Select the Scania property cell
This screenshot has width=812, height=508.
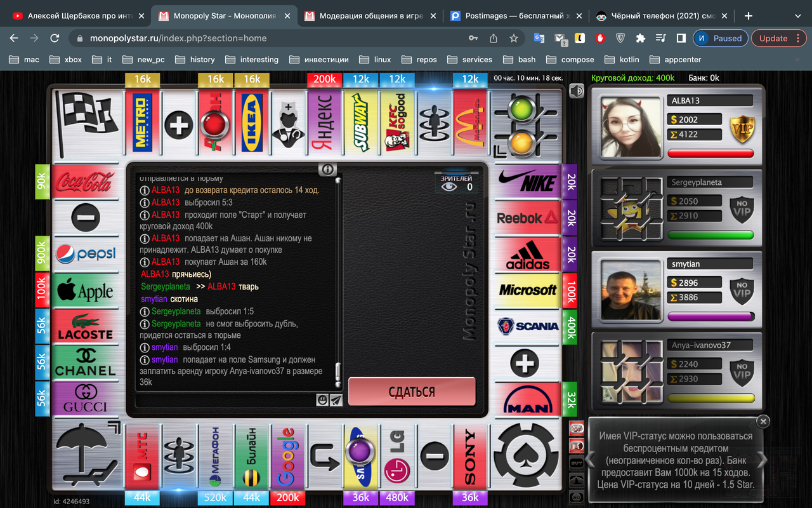(528, 327)
